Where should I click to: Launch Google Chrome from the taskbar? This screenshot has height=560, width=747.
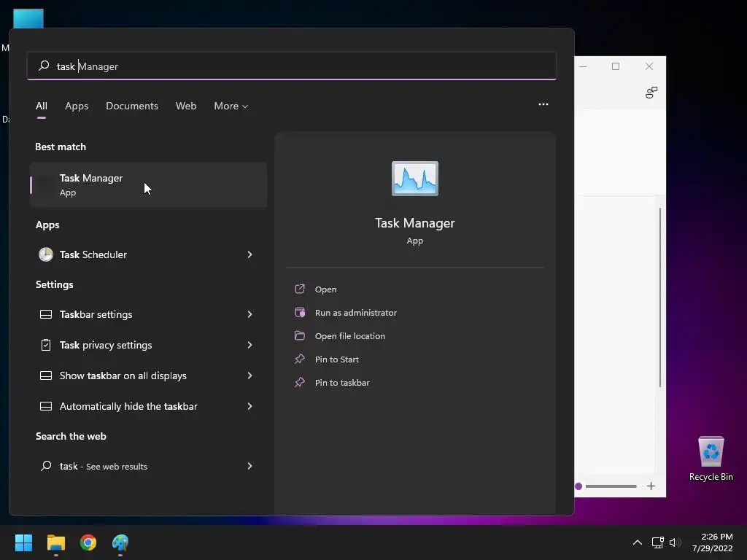(x=88, y=542)
